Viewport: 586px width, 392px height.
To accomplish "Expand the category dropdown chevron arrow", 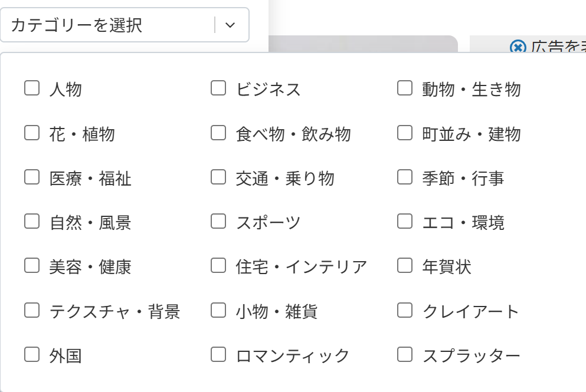I will [231, 25].
